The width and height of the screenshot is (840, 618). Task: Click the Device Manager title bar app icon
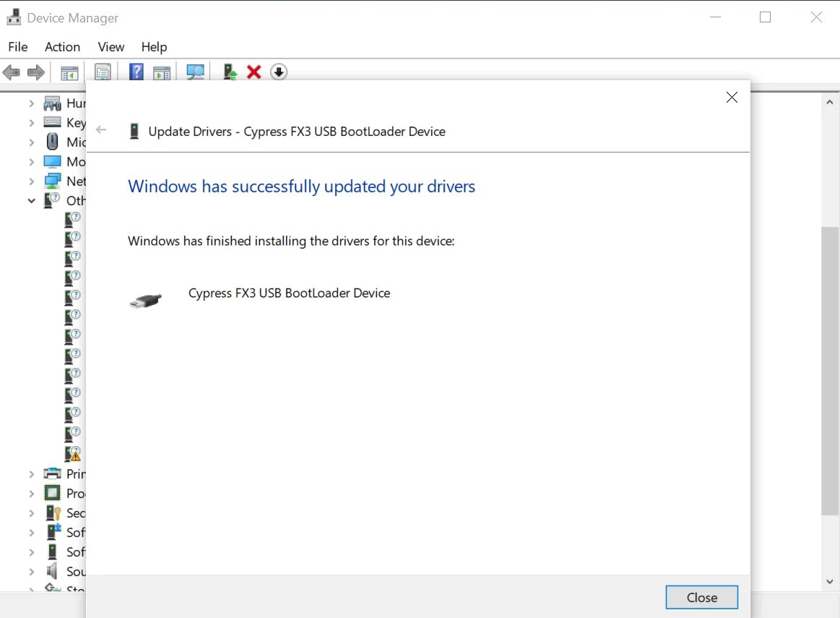[x=14, y=17]
